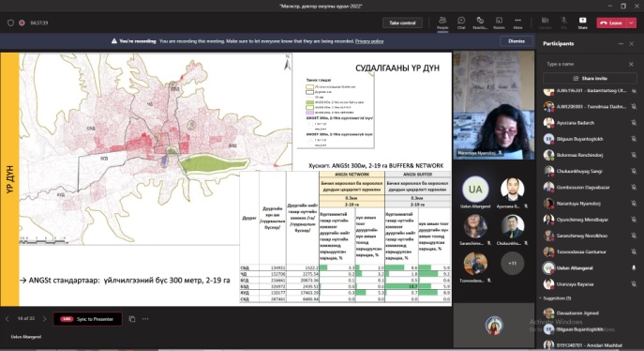Open the People panel icon

tap(442, 23)
